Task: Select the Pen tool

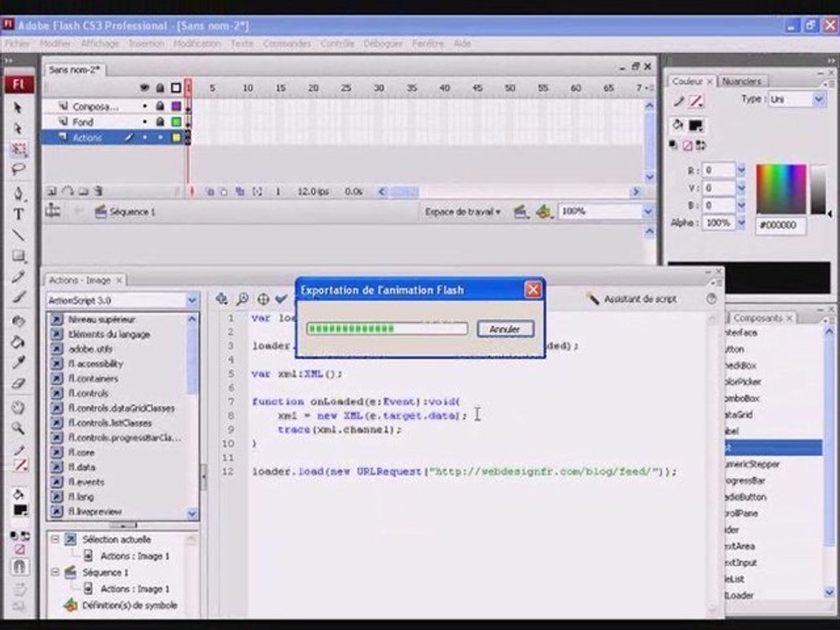Action: (18, 192)
